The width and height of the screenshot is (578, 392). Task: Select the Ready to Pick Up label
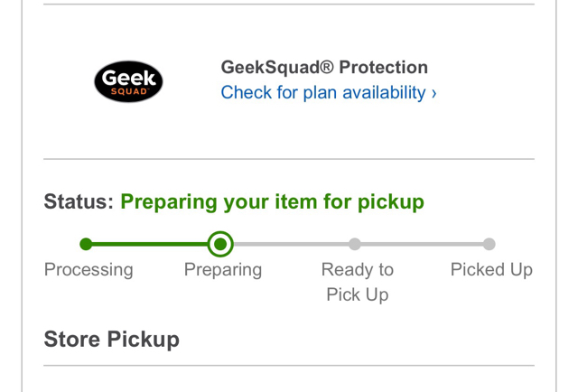(x=358, y=282)
